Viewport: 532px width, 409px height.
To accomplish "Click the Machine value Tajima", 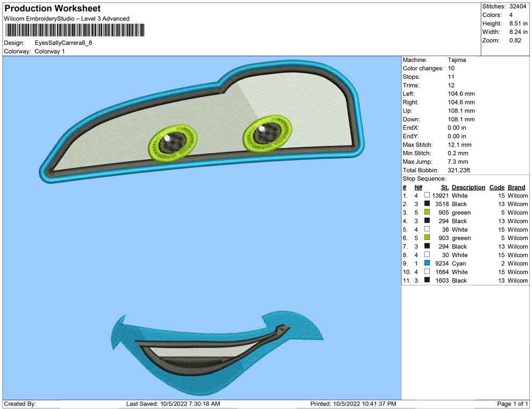I will (x=457, y=60).
